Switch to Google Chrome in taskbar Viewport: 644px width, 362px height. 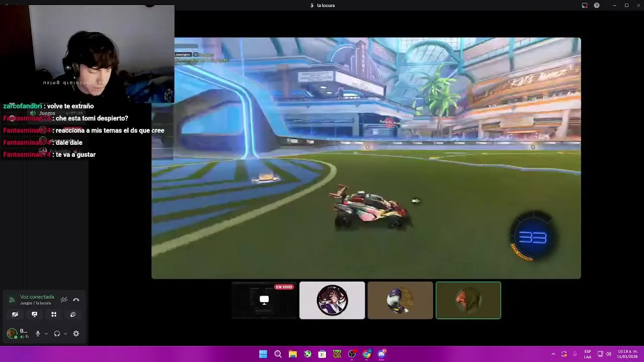pos(367,354)
